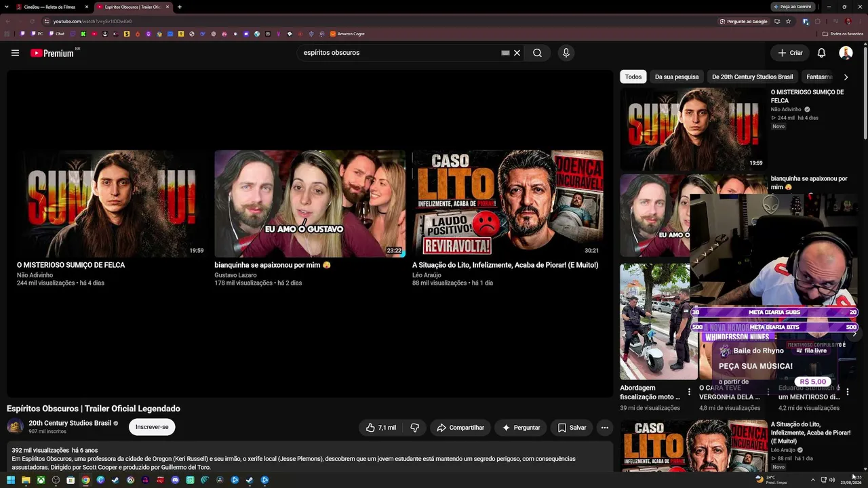The height and width of the screenshot is (488, 868).
Task: Open Discord from the taskbar
Action: [175, 481]
